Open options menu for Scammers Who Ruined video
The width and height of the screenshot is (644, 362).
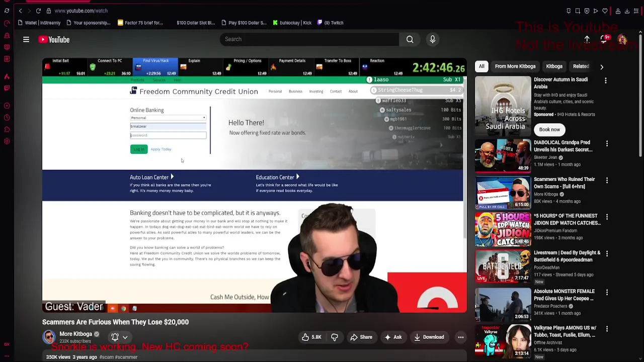607,180
